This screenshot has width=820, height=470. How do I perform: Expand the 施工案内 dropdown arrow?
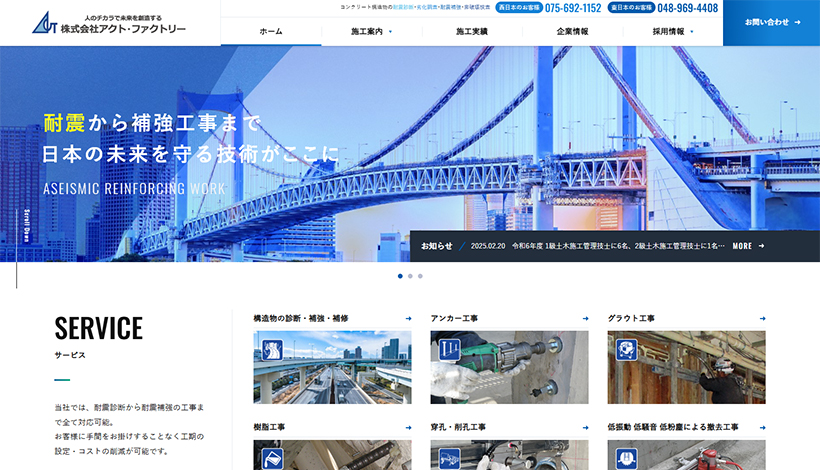pyautogui.click(x=390, y=32)
